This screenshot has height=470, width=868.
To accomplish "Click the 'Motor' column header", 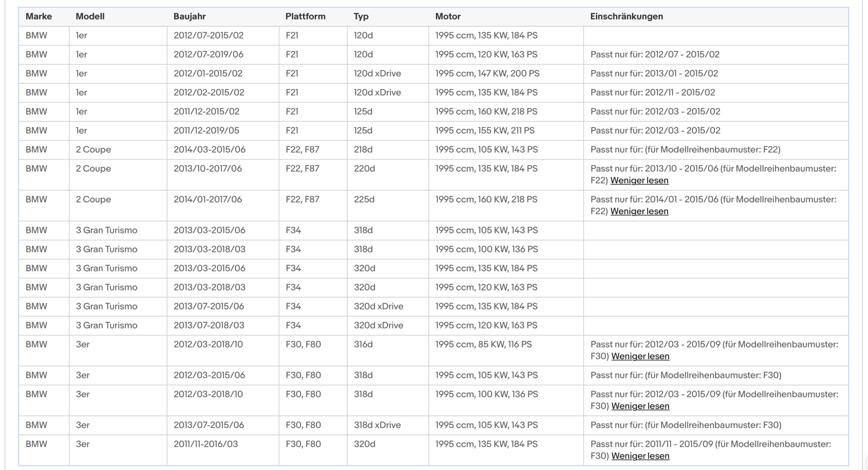I will tap(448, 17).
